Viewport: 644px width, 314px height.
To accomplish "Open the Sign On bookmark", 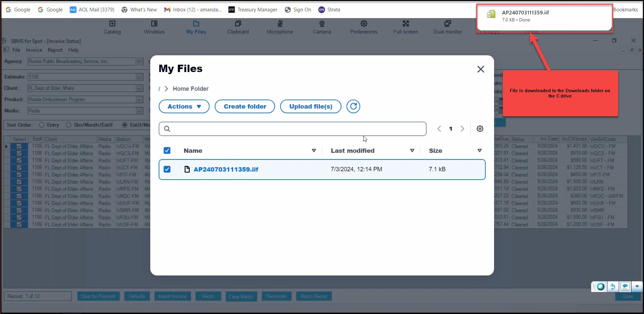I will point(298,10).
